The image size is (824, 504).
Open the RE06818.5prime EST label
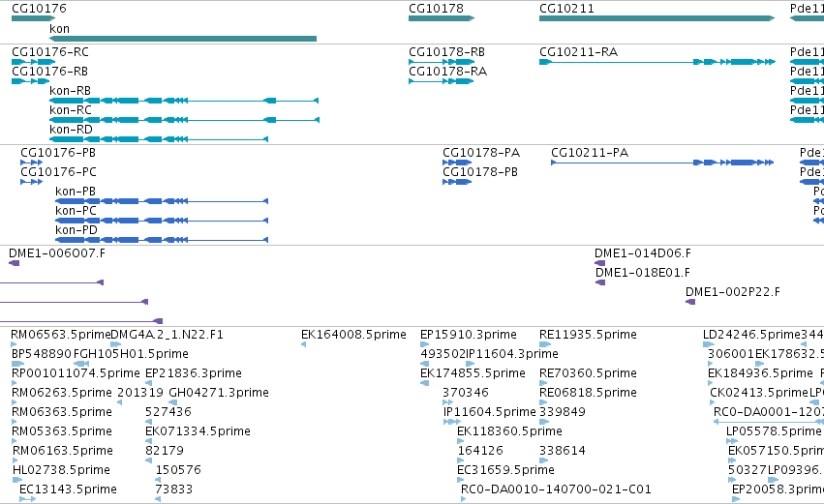point(588,393)
